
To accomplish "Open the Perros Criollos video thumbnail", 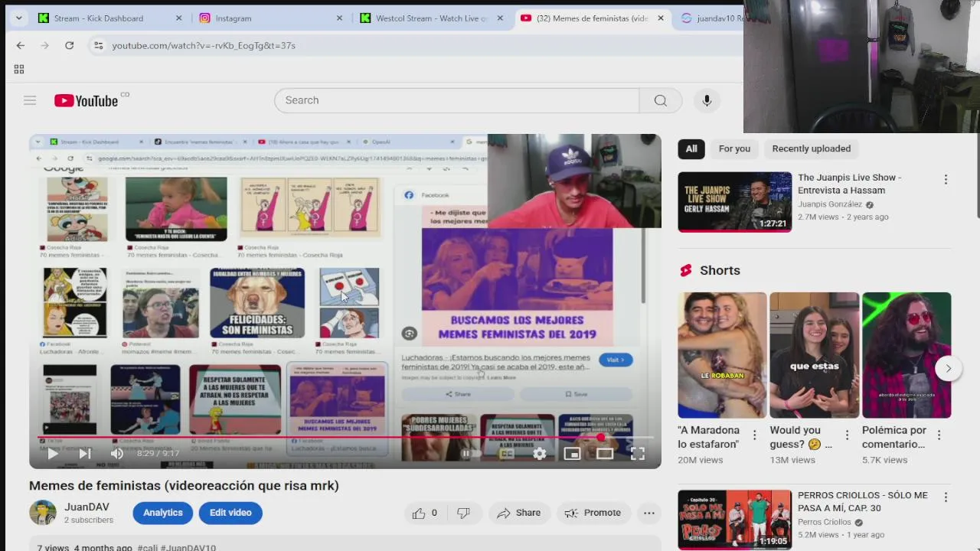I will tap(735, 520).
